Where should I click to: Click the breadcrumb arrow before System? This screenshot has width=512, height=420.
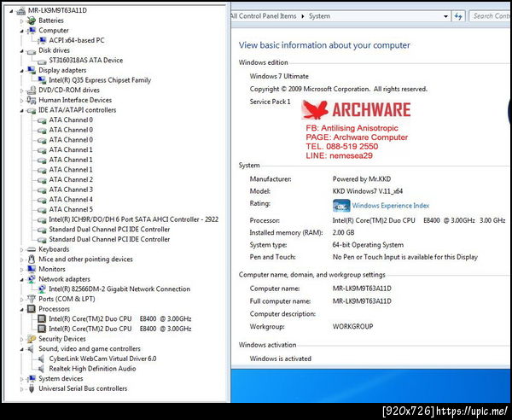click(302, 16)
